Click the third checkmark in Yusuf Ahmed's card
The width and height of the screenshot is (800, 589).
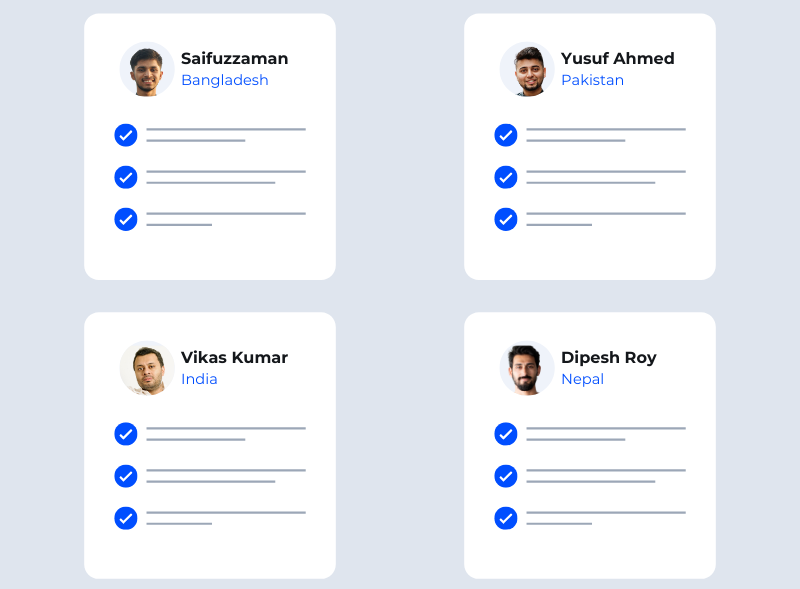pyautogui.click(x=506, y=219)
